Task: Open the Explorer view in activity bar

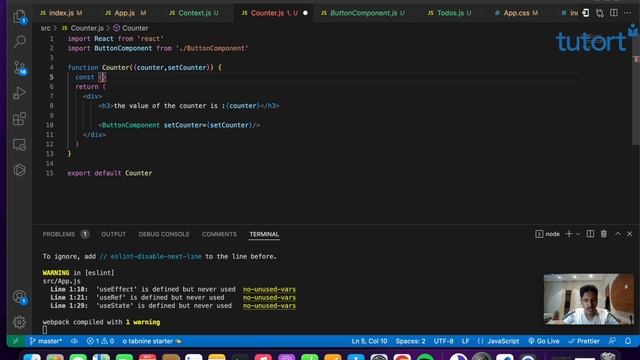Action: pos(19,16)
